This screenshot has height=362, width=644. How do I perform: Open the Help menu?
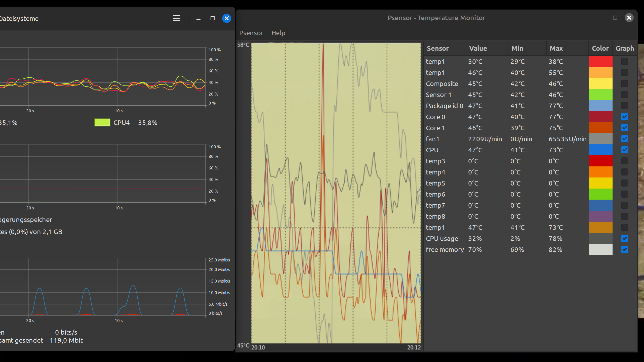tap(278, 33)
